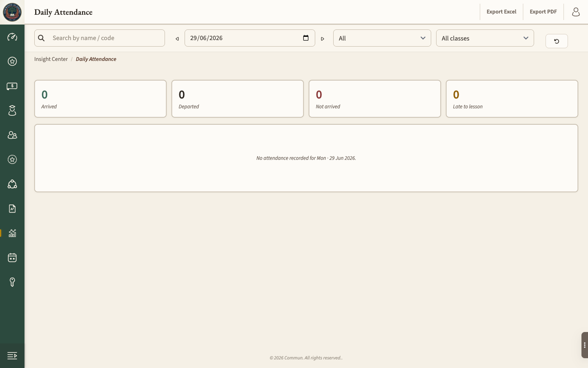588x368 pixels.
Task: Click the date field 29/06/2026
Action: (250, 38)
